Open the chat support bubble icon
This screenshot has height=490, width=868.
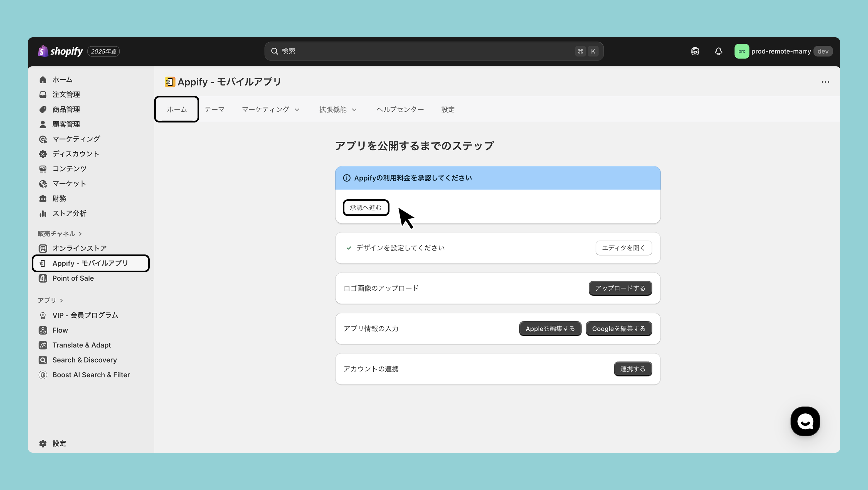(805, 421)
